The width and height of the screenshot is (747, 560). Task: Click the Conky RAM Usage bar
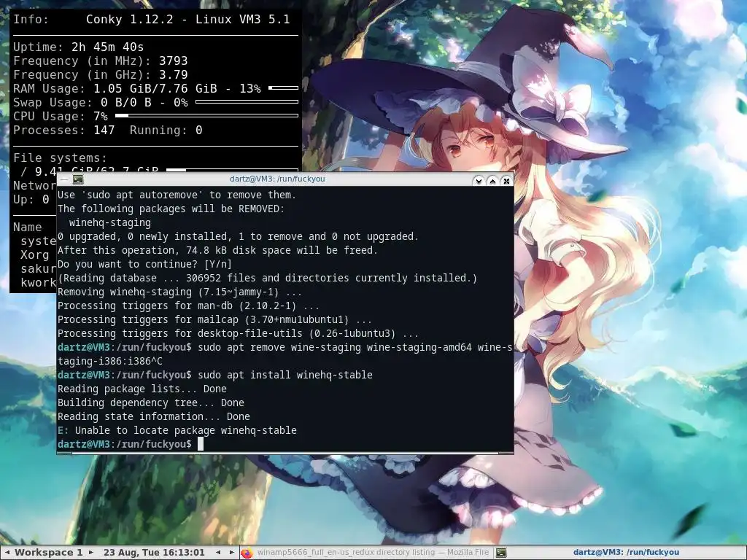point(284,88)
